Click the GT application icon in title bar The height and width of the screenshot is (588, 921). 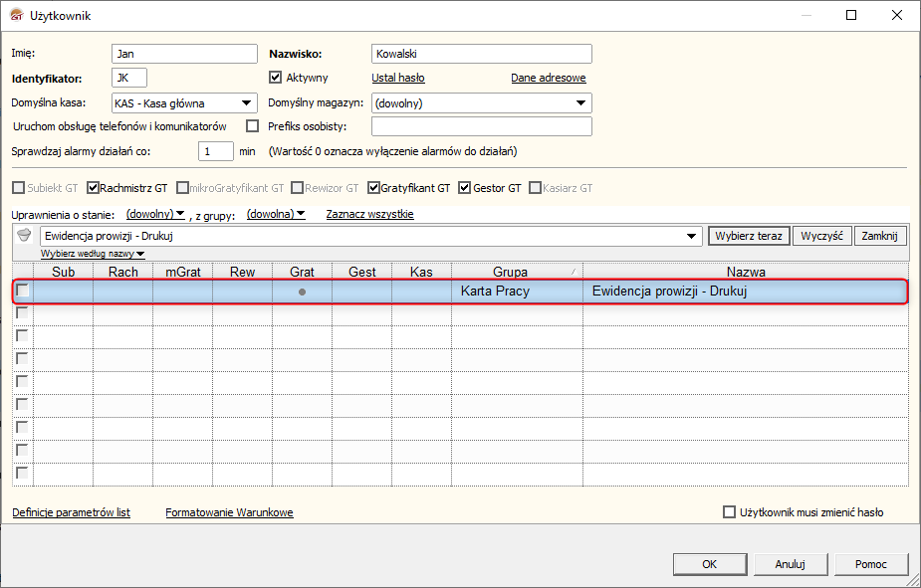17,15
